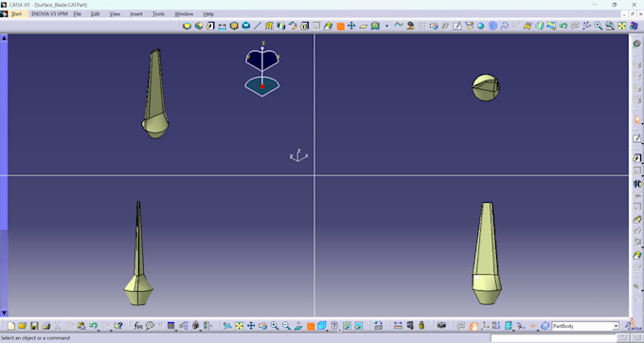Click the green Undo arrow icon

(93, 326)
